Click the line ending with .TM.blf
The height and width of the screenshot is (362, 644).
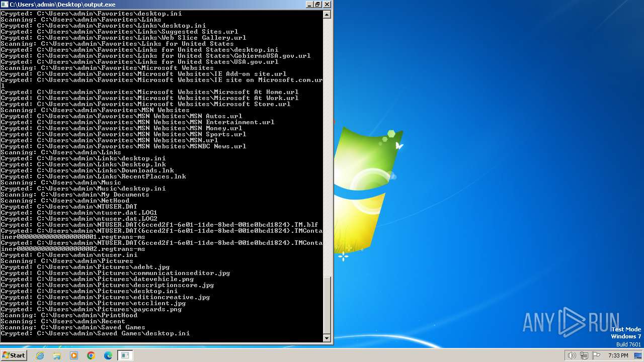[159, 225]
